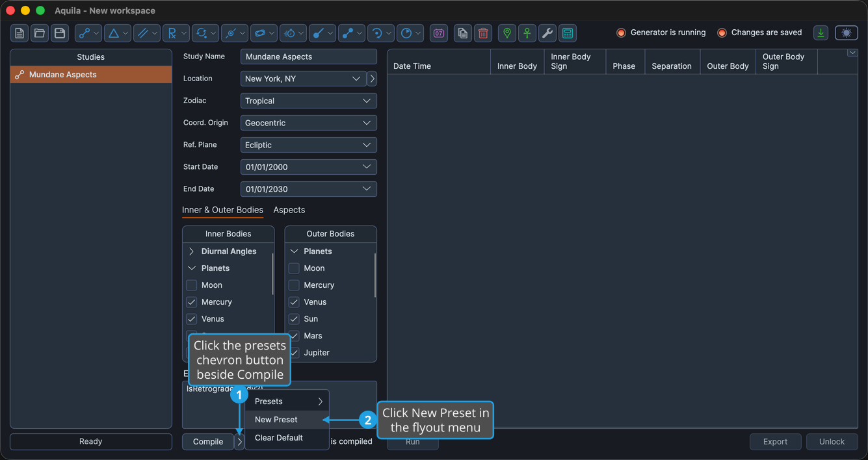Click the open folder toolbar icon
Image resolution: width=868 pixels, height=460 pixels.
40,33
